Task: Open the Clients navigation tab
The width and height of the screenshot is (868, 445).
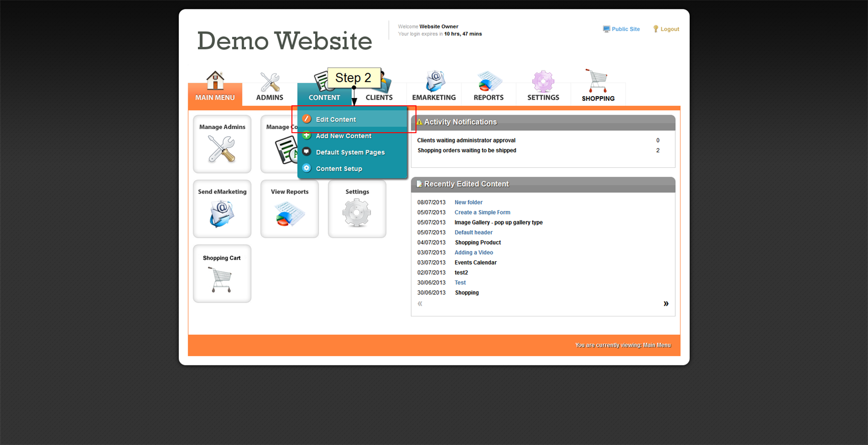Action: coord(379,97)
